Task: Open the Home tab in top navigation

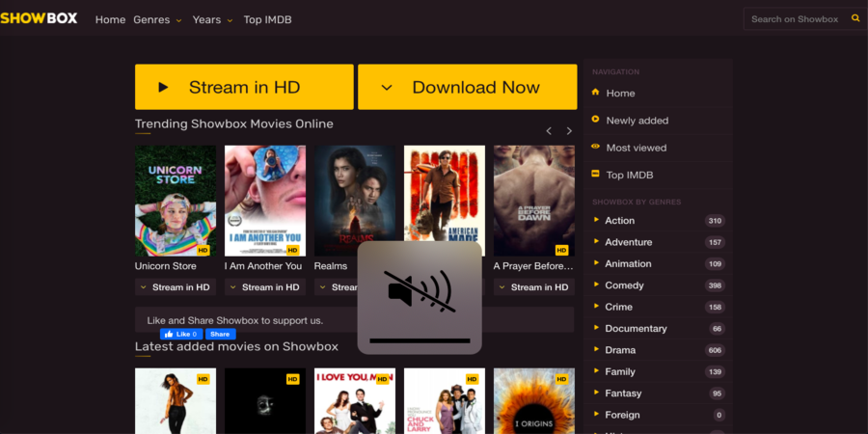Action: (110, 19)
